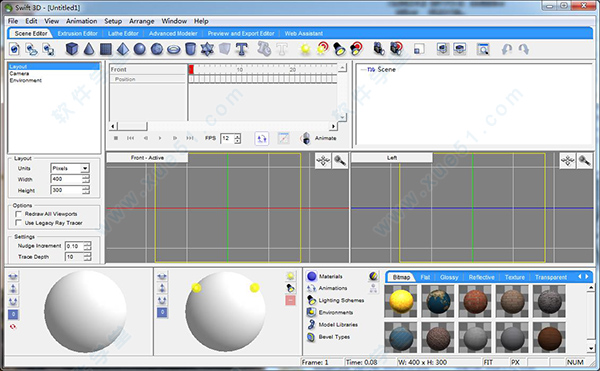The width and height of the screenshot is (600, 371).
Task: Pick the Earth globe bitmap material
Action: [438, 301]
